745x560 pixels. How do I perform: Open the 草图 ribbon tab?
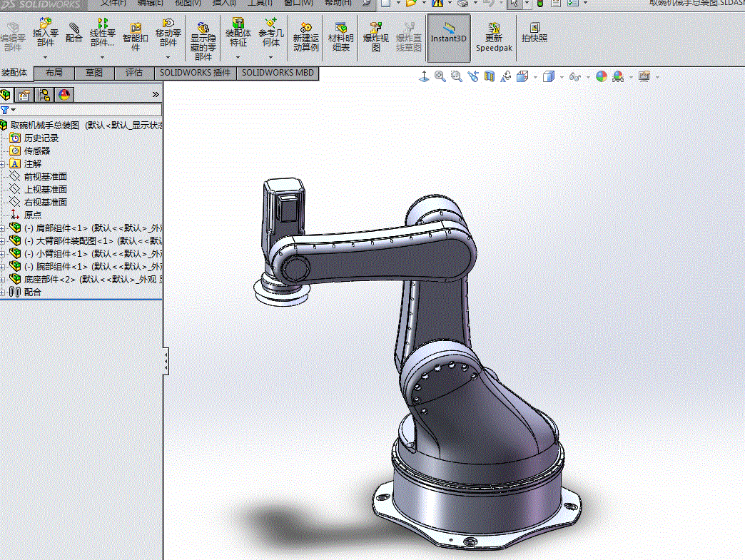click(x=94, y=73)
